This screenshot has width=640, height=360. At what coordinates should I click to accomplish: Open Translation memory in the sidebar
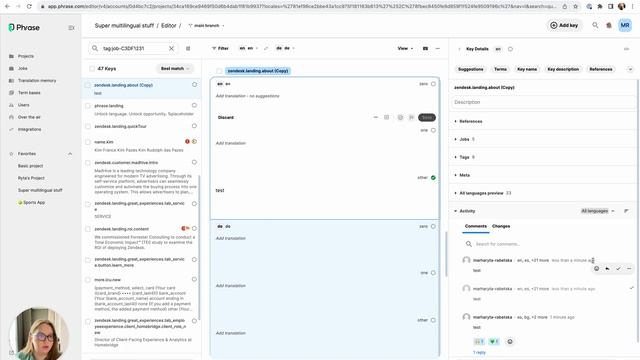point(37,80)
